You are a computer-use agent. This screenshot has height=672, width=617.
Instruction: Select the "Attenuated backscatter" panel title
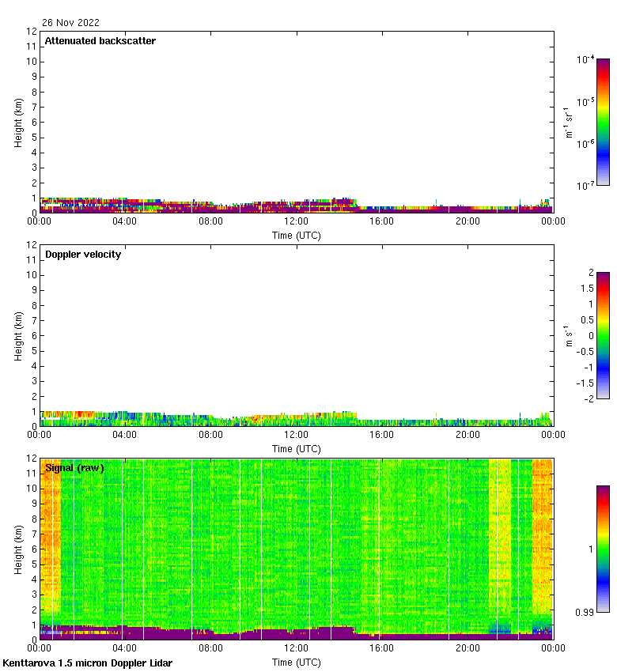100,41
